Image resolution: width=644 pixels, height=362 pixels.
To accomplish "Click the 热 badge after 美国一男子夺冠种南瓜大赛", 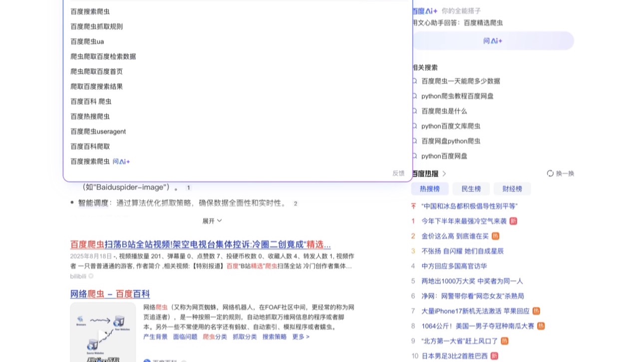I will [x=541, y=326].
